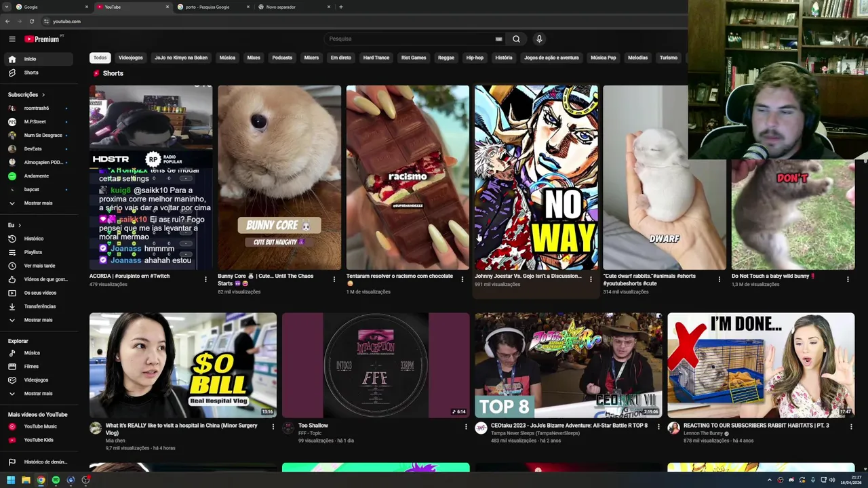Screen dimensions: 868x488
Task: Open Lennon The Bunny channel name
Action: [703, 434]
